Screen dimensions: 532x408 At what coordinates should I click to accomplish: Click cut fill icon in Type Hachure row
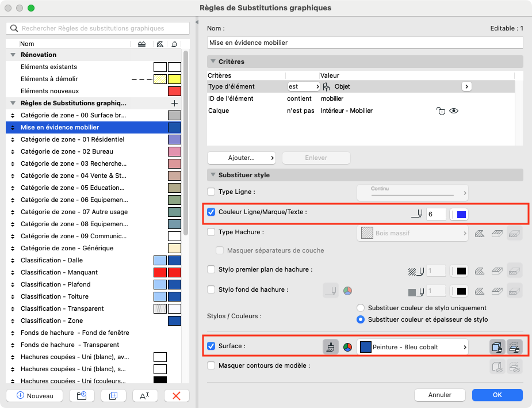point(480,234)
